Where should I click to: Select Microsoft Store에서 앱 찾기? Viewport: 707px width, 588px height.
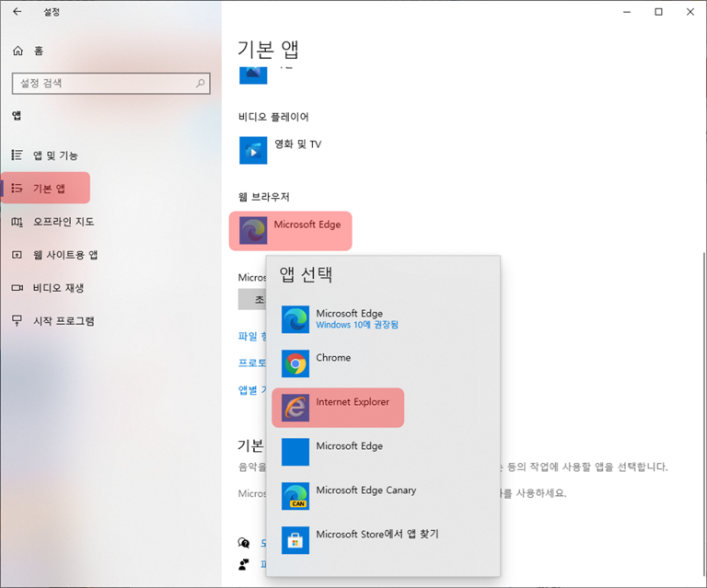tap(383, 540)
